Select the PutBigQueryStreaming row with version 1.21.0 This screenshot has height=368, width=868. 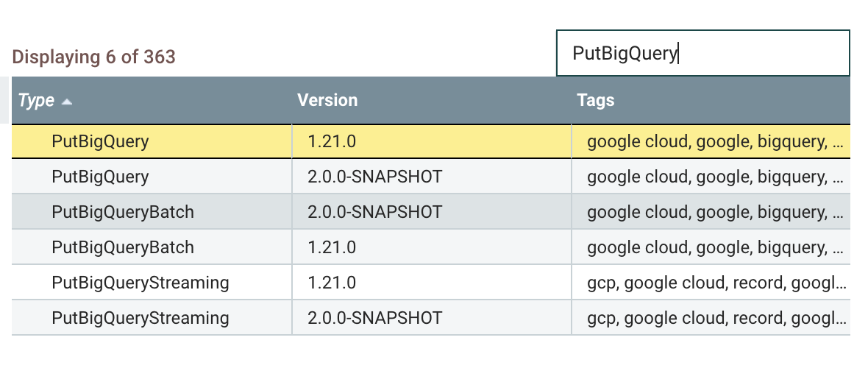click(430, 283)
